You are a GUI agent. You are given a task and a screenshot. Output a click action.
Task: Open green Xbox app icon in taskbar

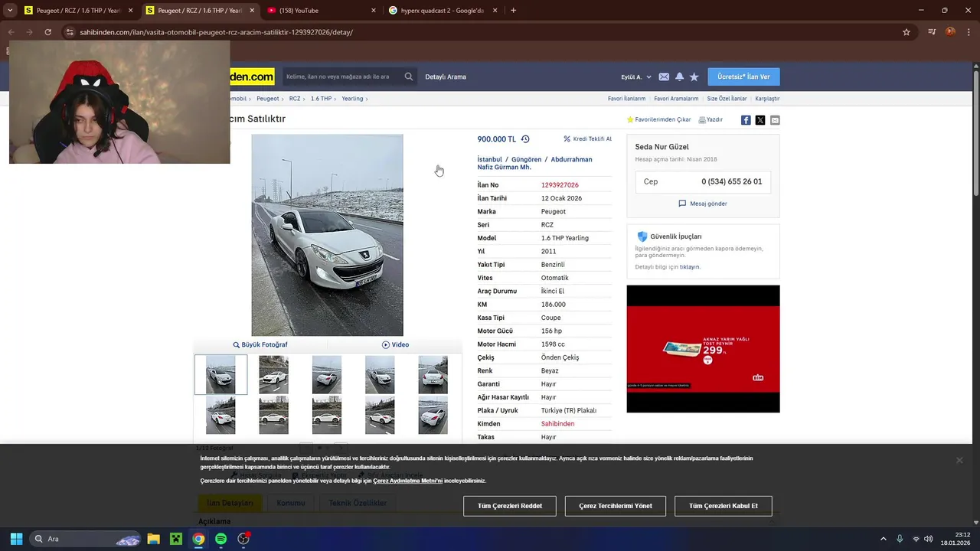(175, 539)
